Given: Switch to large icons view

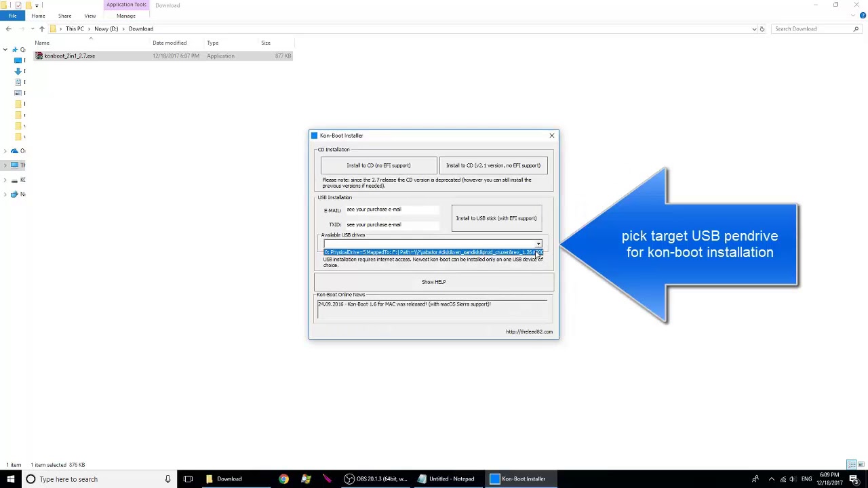Looking at the screenshot, I should (x=861, y=465).
